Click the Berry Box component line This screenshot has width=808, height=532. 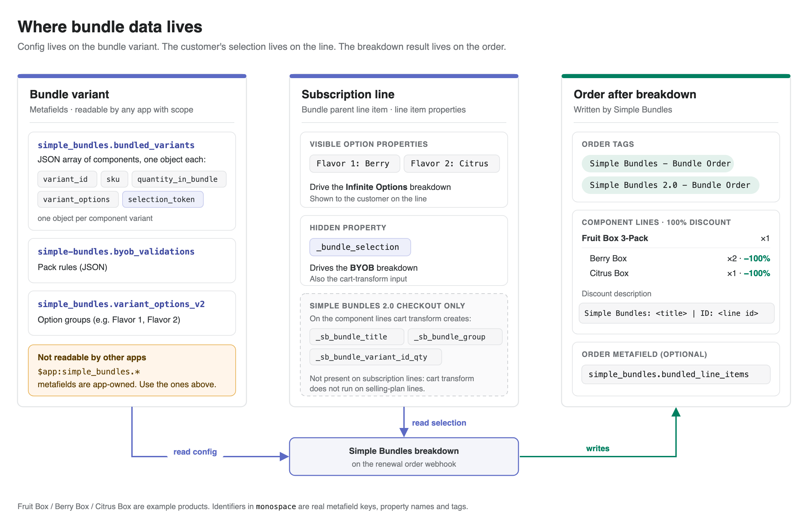tap(679, 259)
